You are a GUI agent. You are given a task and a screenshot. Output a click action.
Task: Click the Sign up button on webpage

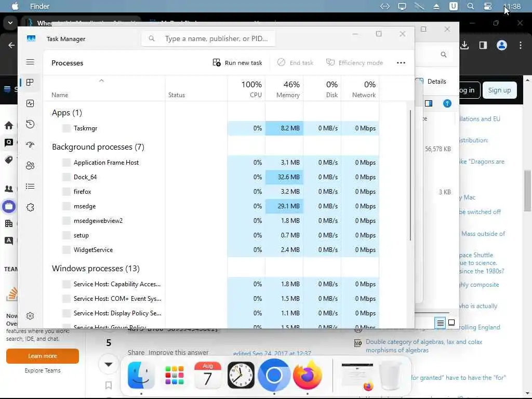pos(499,90)
